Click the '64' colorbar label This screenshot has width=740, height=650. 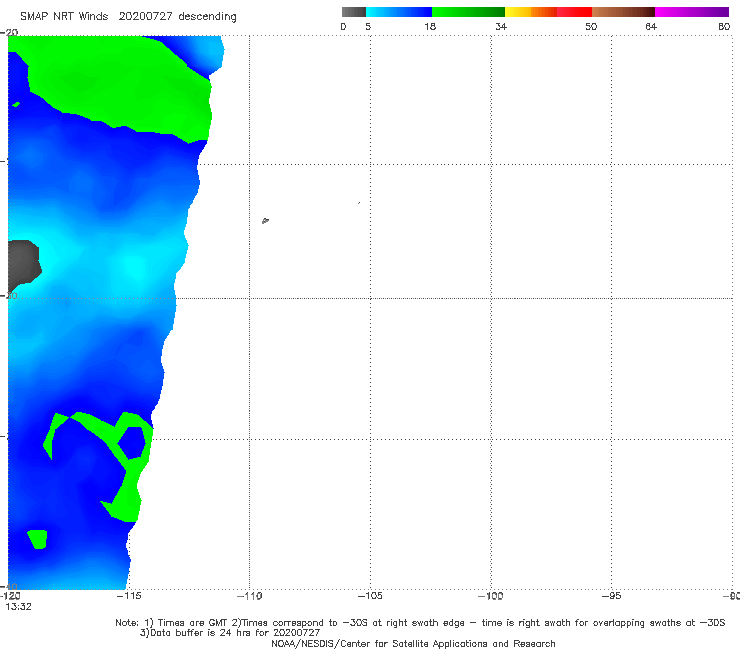651,27
